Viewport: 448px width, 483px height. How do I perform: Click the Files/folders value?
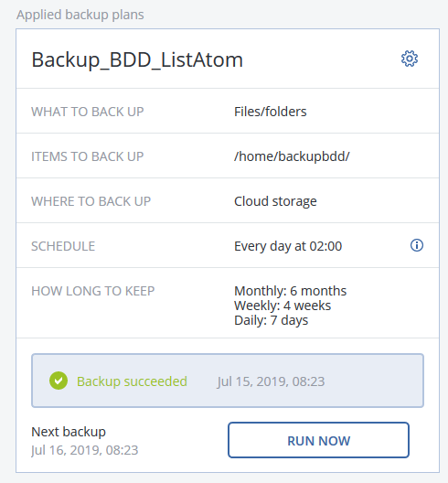pyautogui.click(x=271, y=112)
